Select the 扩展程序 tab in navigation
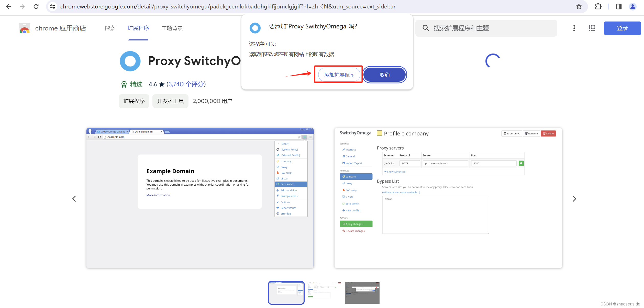Viewport: 644px width, 308px height. pyautogui.click(x=138, y=28)
